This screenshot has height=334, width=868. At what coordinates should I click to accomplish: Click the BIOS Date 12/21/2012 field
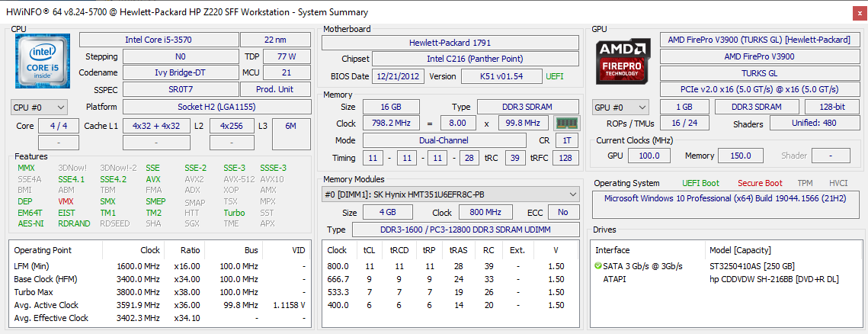click(x=398, y=76)
